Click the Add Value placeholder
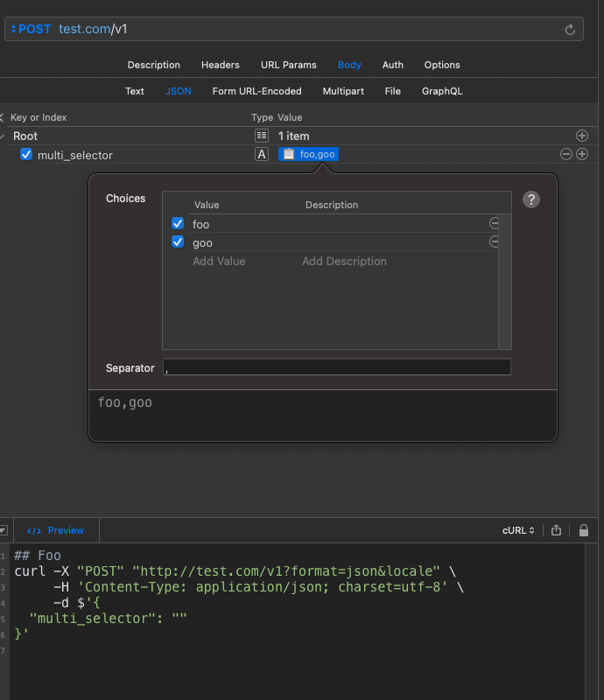 click(x=219, y=261)
